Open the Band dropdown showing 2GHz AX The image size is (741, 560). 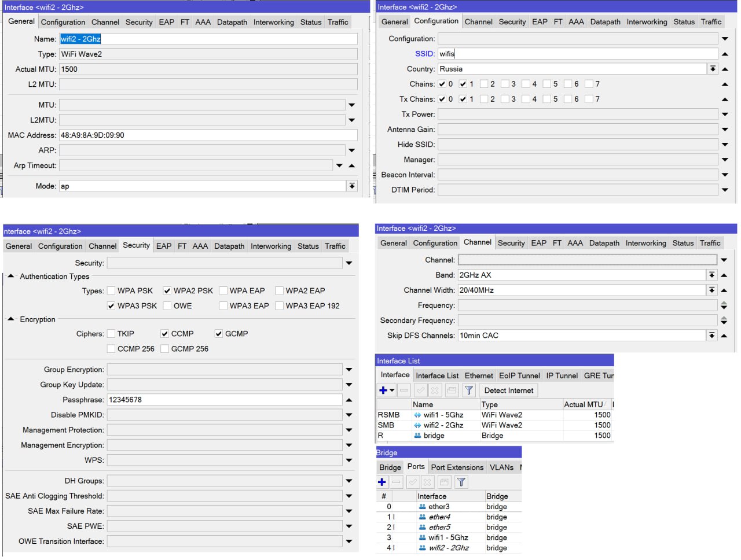(x=712, y=275)
